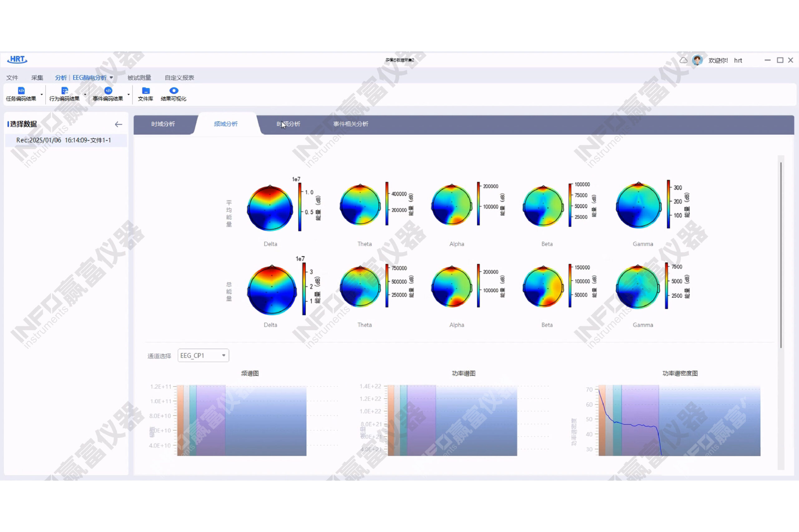
Task: Open the 行为编码结果 toolbar icon
Action: tap(65, 90)
